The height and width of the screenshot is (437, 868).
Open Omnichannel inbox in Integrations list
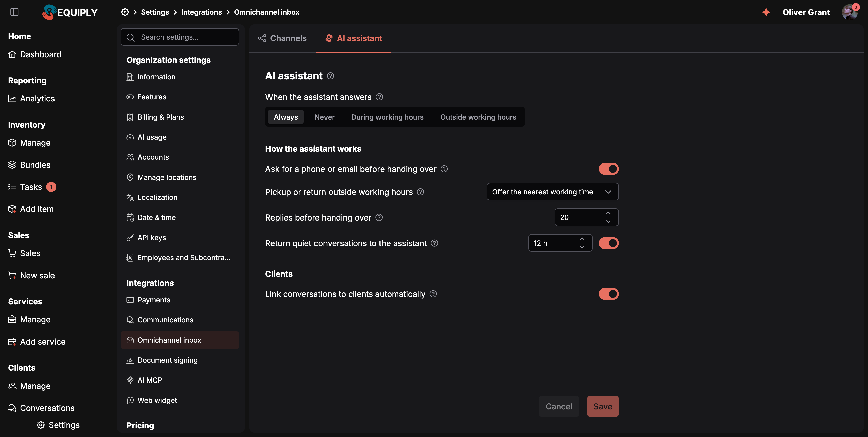(180, 340)
